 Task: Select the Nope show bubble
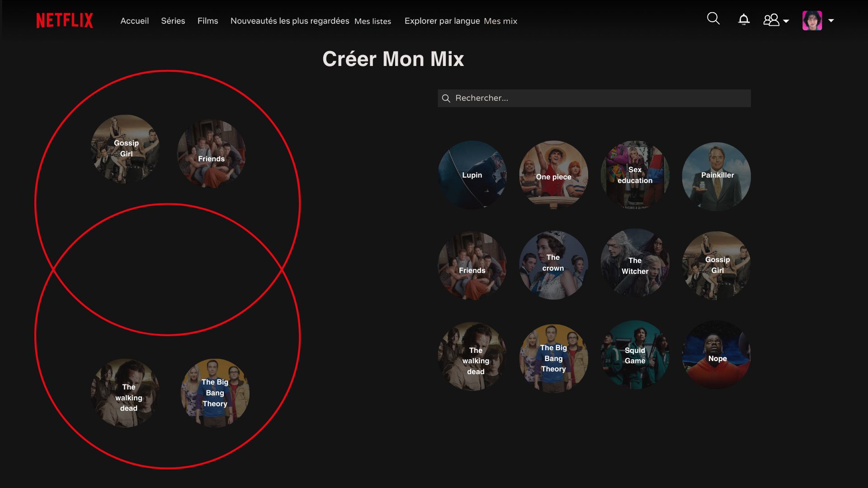pos(717,355)
